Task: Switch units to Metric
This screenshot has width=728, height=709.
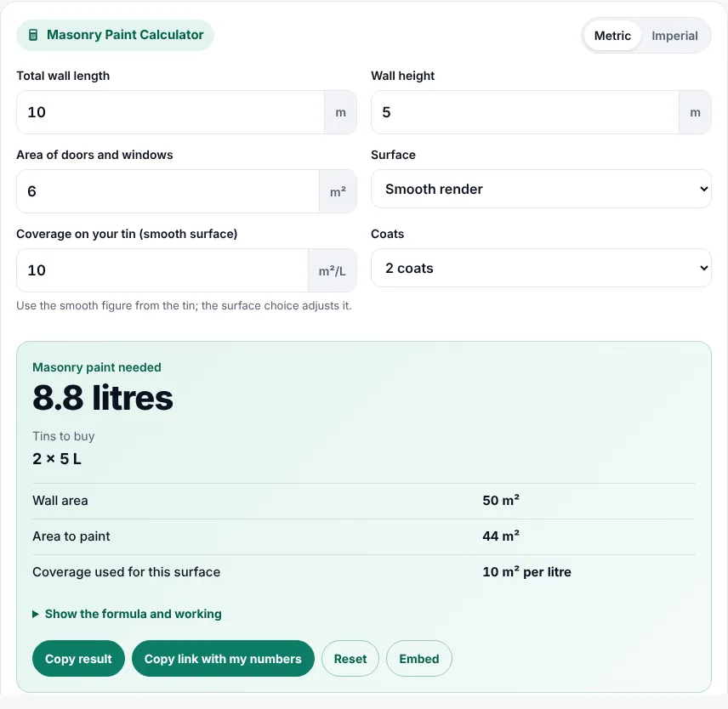Action: 612,36
